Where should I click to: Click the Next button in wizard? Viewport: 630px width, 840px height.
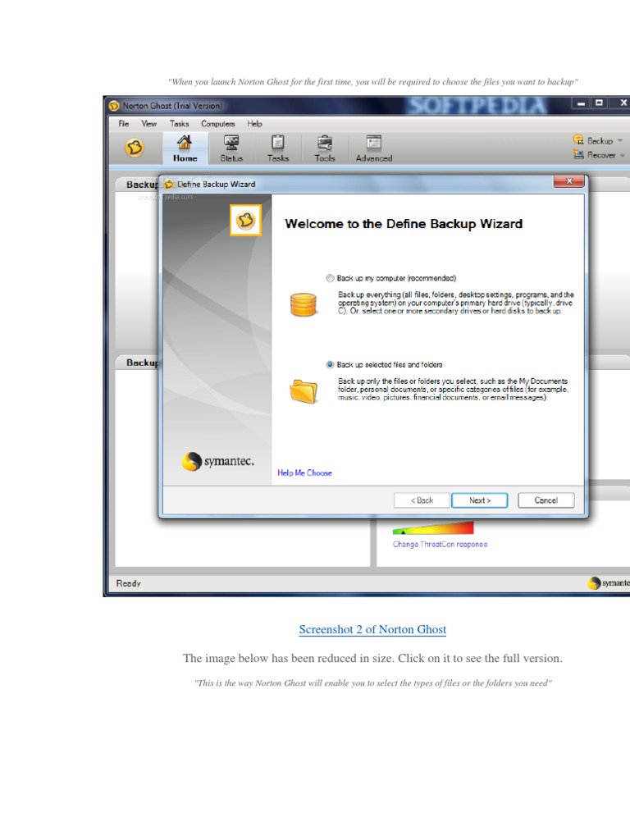click(x=479, y=500)
